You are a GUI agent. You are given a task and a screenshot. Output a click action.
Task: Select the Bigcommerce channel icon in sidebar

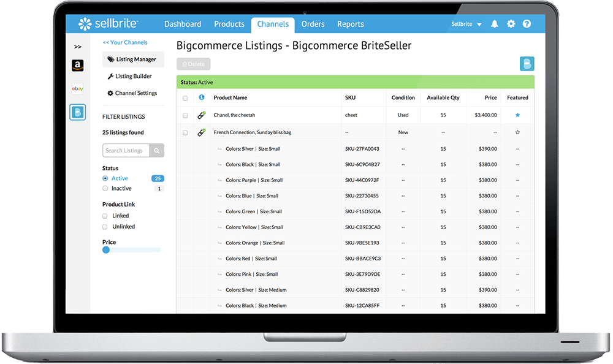pyautogui.click(x=77, y=112)
